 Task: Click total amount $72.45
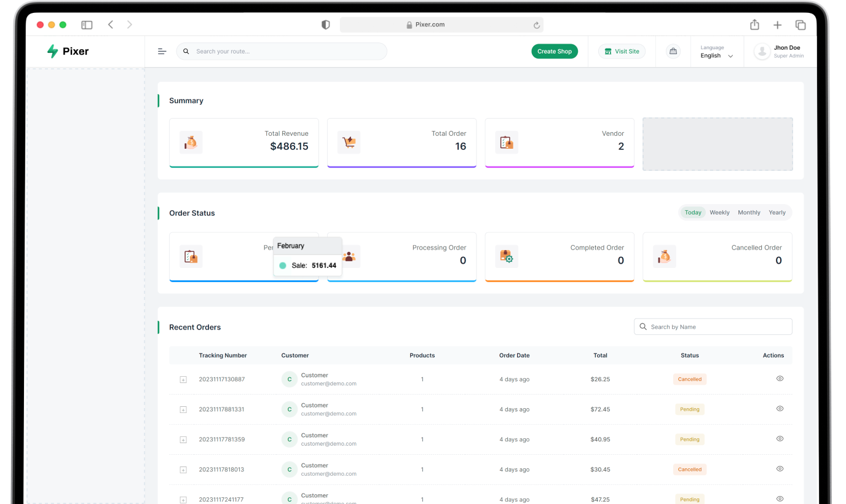(600, 409)
